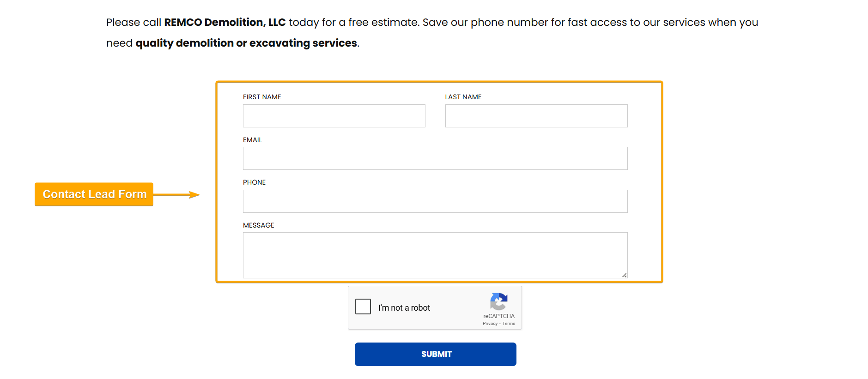Click the bold "REMCO Demolition, LLC" text
Screen dimensions: 868x379
click(x=225, y=22)
